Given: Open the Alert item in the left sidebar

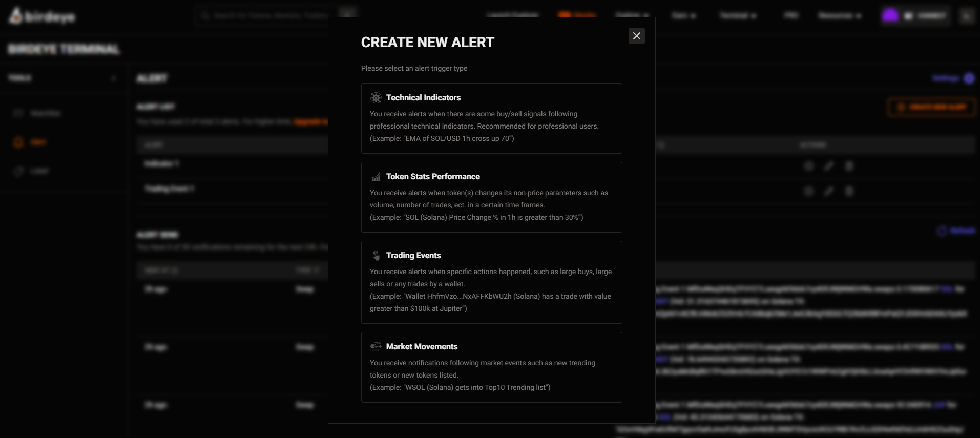Looking at the screenshot, I should point(30,142).
